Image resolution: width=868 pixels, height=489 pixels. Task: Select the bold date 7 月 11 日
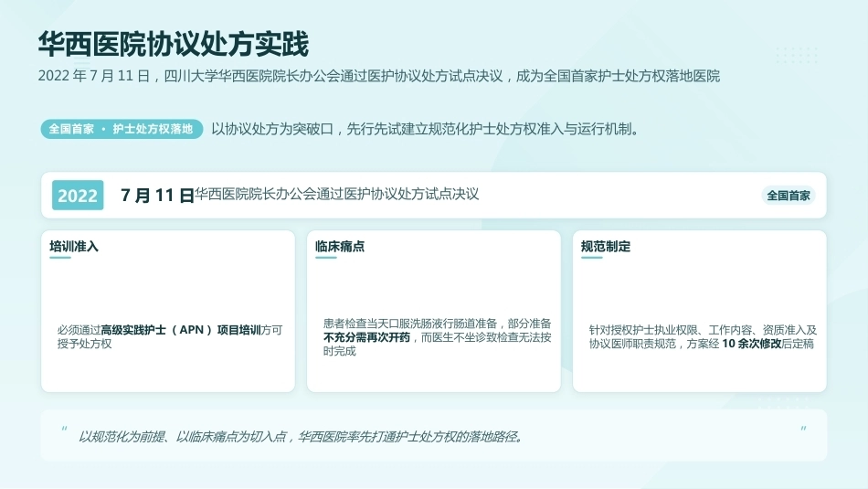[x=157, y=195]
